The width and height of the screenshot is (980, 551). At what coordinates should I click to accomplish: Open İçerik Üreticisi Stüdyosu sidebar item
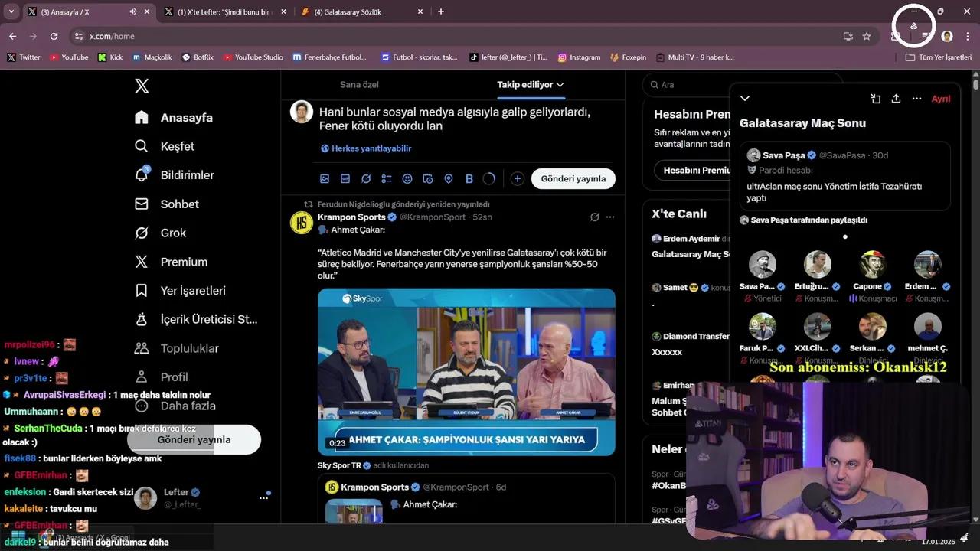195,319
